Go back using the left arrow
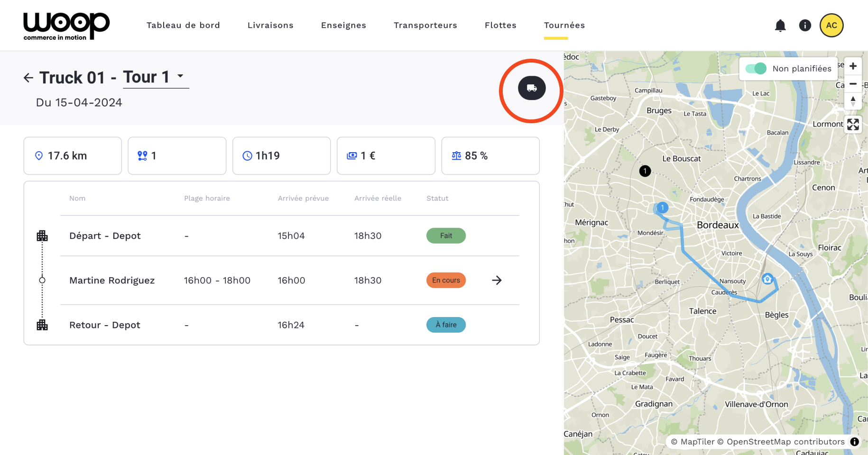Screen dimensions: 868x455 28,78
